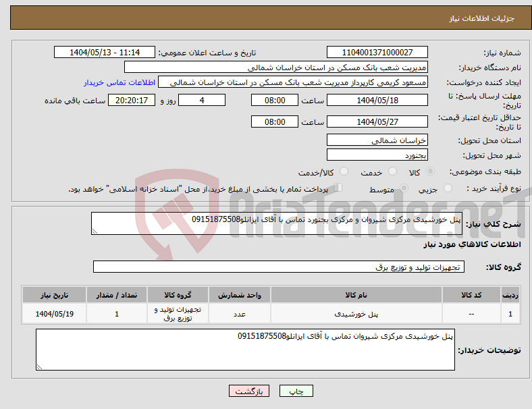Click the 1404/05/19 need date cell
Viewport: 532px width, 409px height.
54,314
